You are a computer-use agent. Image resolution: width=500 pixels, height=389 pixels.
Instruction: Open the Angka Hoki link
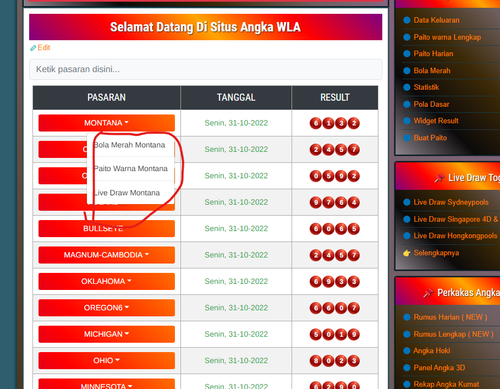pos(432,351)
